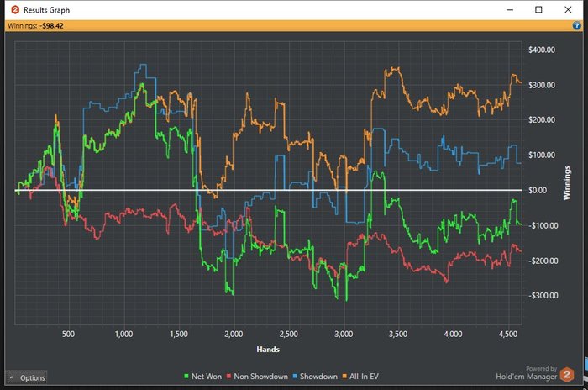Click the Hands x-axis title

(268, 350)
